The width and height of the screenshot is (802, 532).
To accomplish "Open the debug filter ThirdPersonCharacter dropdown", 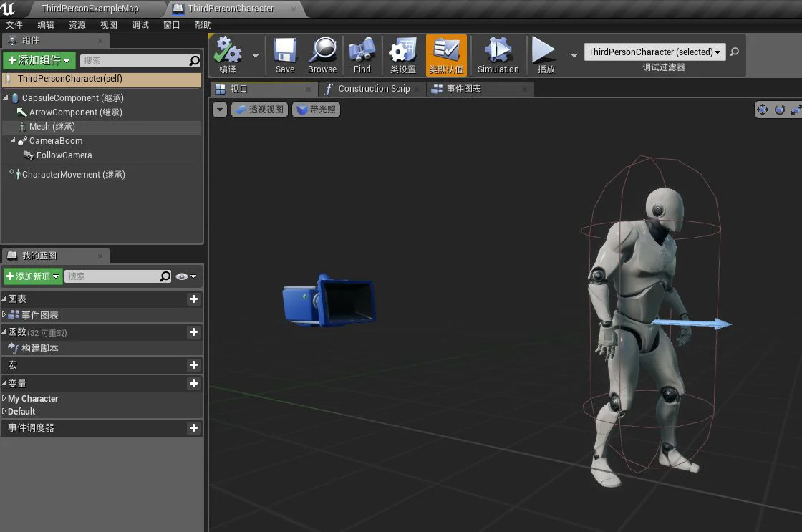I will click(x=654, y=52).
